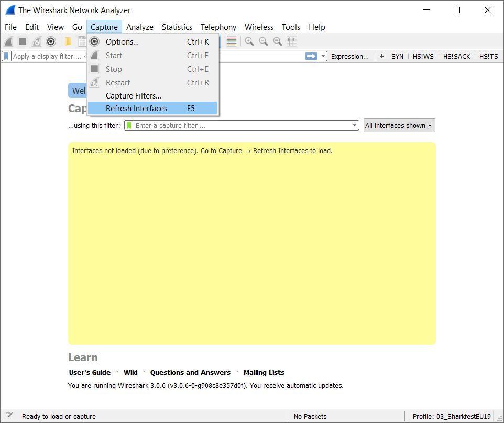
Task: Open the User's Guide link
Action: point(90,373)
